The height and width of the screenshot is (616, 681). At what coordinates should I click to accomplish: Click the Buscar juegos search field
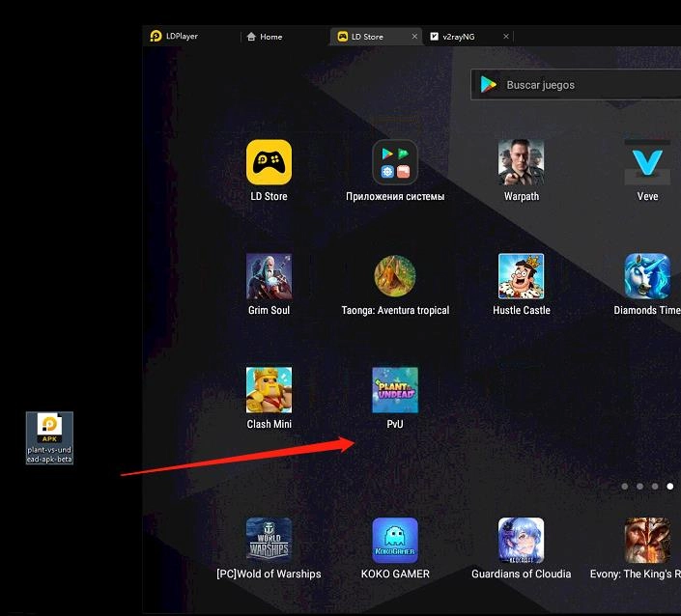tap(576, 85)
